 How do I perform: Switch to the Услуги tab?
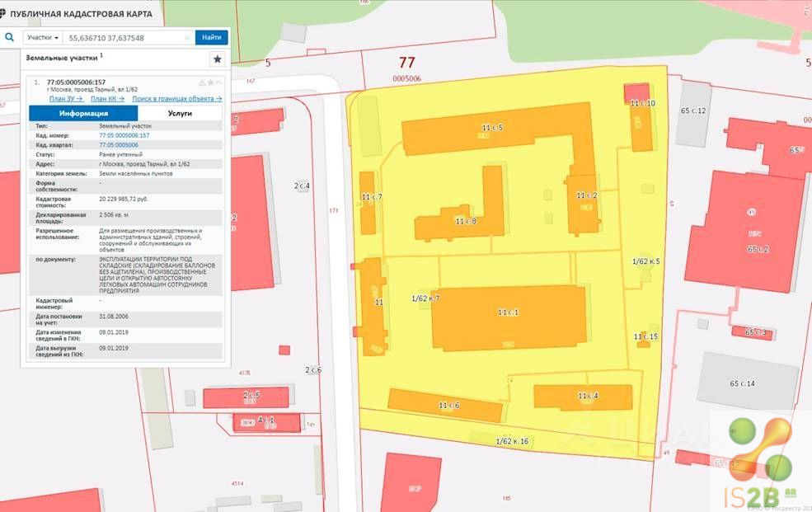pyautogui.click(x=180, y=113)
